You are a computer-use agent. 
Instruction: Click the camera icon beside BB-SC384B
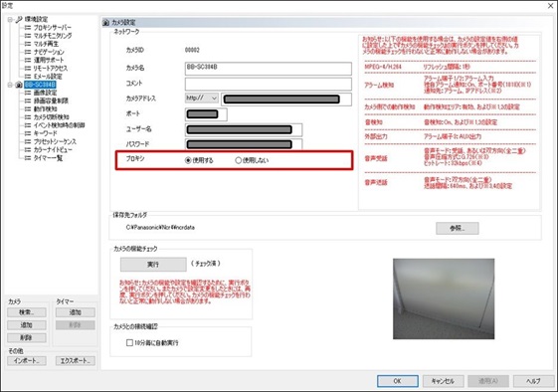pos(19,85)
